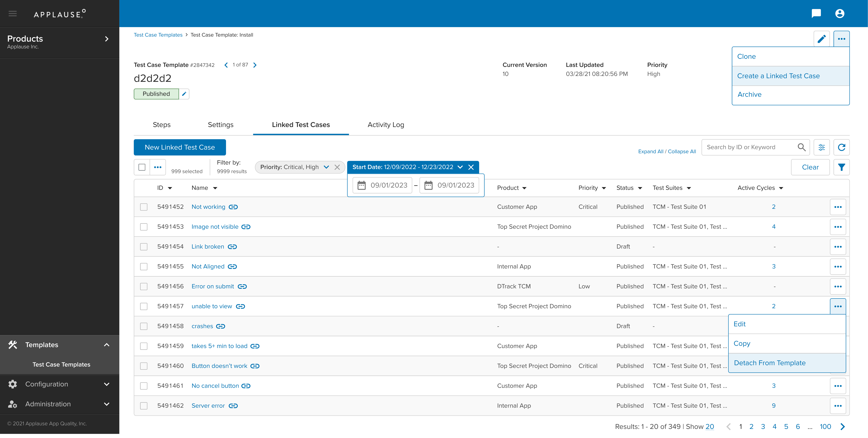The width and height of the screenshot is (868, 438).
Task: Open bulk actions ellipsis next to select-all
Action: (158, 167)
